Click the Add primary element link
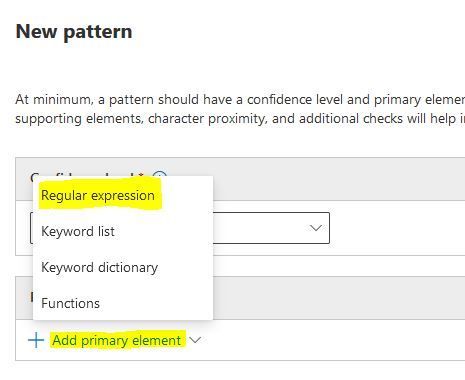 [x=117, y=340]
